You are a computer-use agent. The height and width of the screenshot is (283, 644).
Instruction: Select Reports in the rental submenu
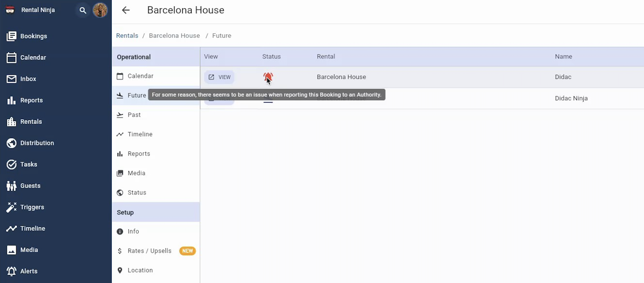[156, 154]
